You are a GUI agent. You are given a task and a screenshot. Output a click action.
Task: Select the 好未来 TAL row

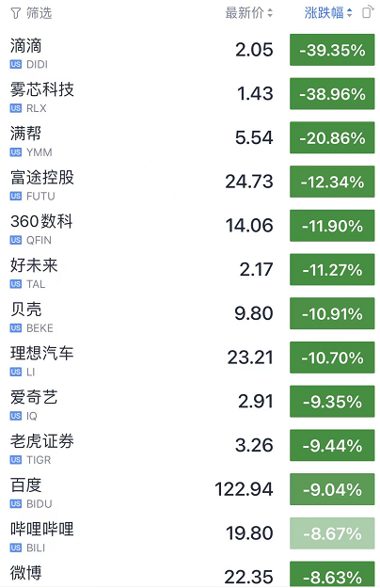pyautogui.click(x=190, y=270)
